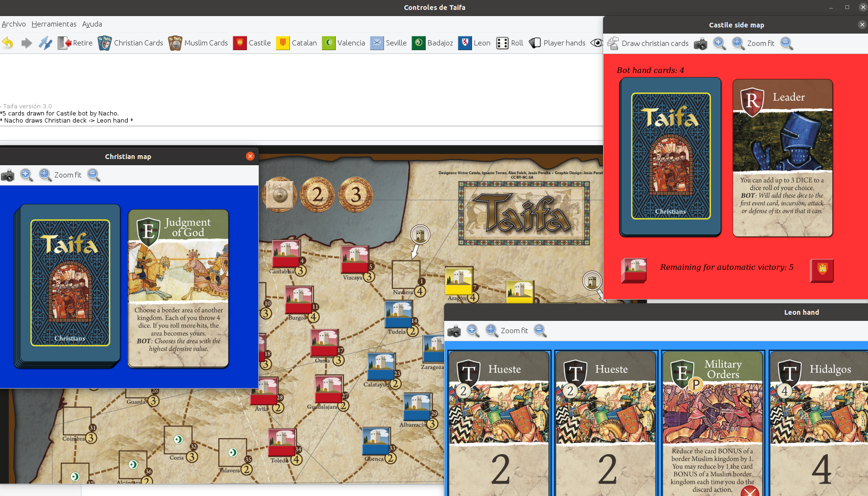Screen dimensions: 868x496
Task: Zoom in on Leon hand
Action: coord(473,331)
